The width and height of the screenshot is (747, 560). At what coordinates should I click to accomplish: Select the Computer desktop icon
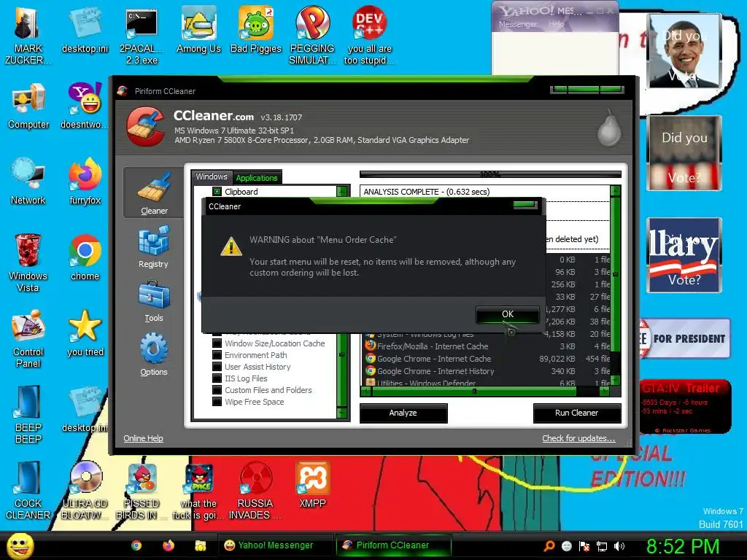point(28,106)
